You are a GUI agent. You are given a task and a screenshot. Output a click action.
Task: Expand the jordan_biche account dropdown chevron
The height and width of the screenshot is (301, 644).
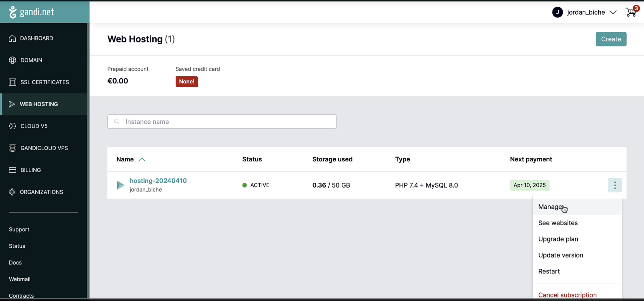[x=613, y=12]
